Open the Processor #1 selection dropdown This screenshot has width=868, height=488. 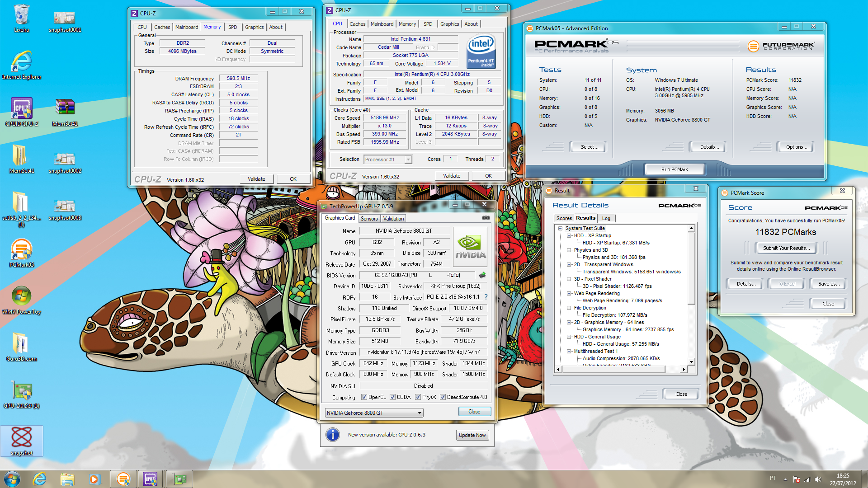[x=388, y=160]
